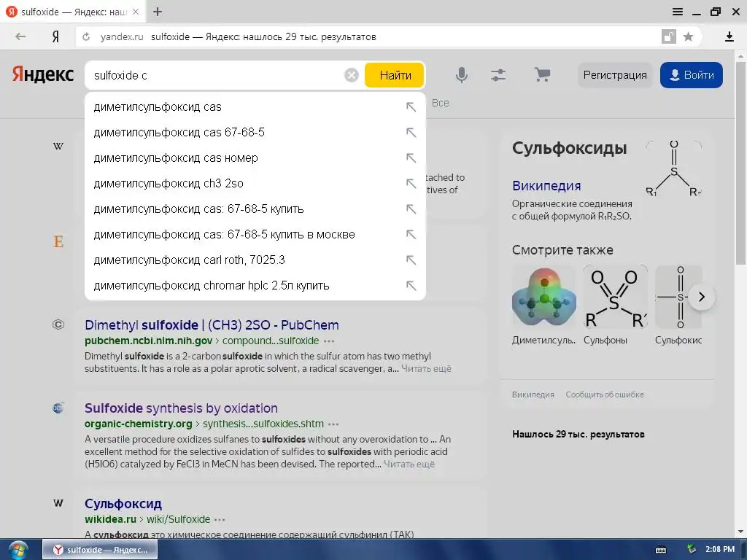Insert suggestion arrow for 'cas 67-68-5'

[411, 133]
